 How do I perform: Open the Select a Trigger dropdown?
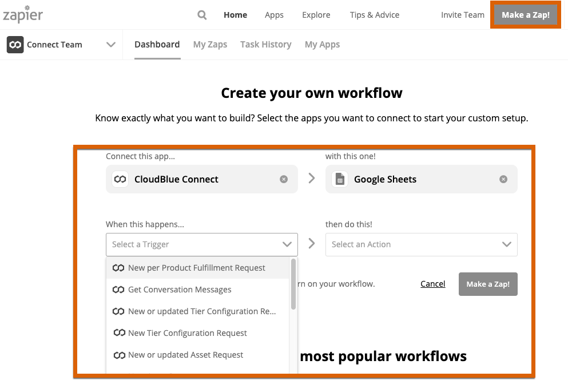[202, 244]
